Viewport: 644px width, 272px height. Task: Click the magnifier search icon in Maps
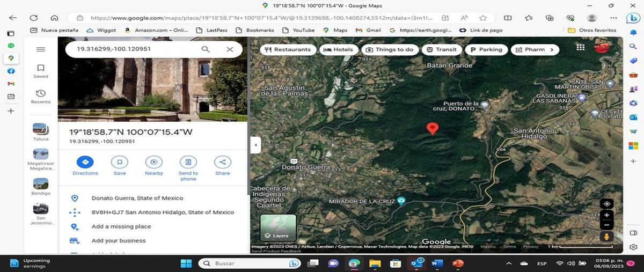coord(206,49)
